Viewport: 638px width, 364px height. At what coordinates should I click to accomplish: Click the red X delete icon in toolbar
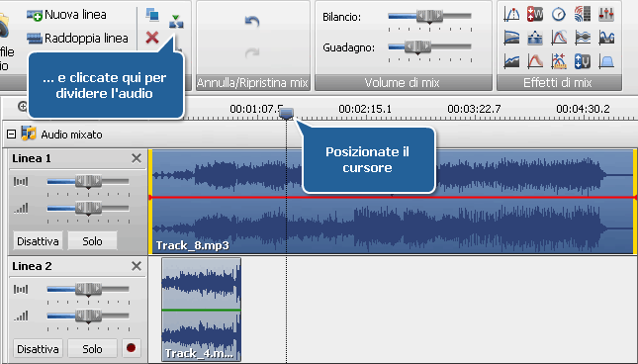[x=152, y=38]
